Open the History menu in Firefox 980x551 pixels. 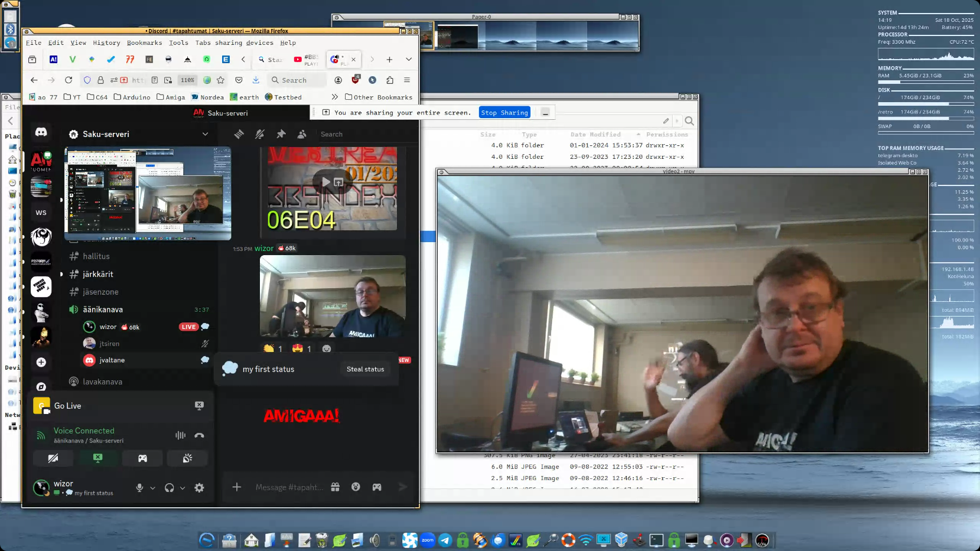click(x=106, y=43)
